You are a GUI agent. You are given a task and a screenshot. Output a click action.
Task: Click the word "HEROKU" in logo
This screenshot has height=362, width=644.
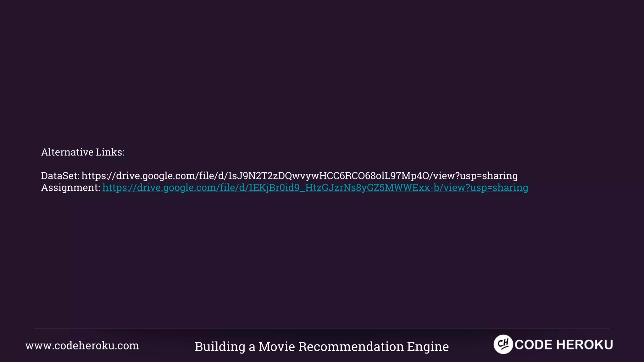tap(585, 345)
